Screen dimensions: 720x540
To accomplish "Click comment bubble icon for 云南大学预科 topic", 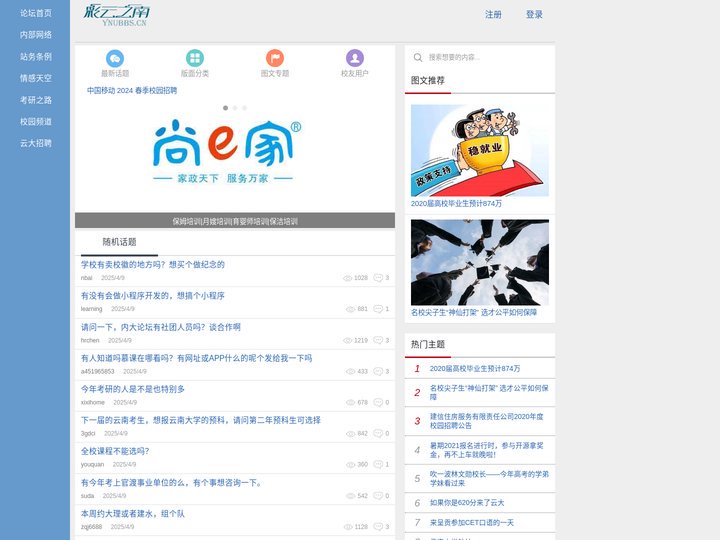I will [378, 433].
